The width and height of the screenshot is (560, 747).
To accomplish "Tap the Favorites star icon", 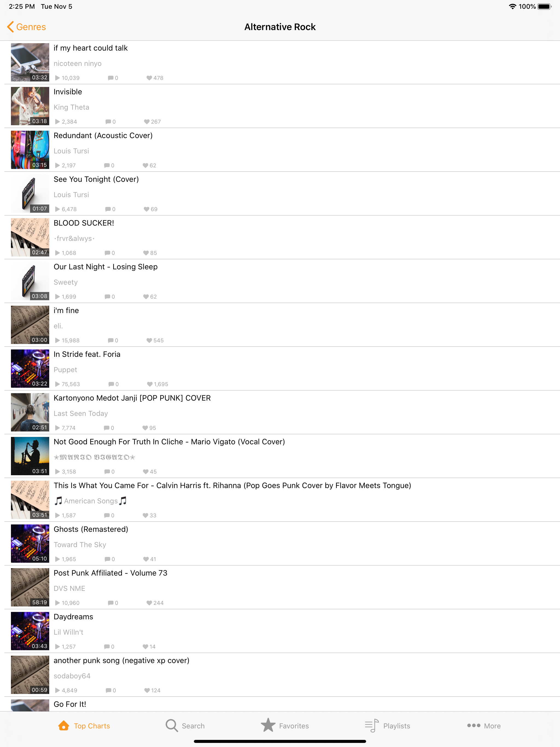I will (268, 725).
